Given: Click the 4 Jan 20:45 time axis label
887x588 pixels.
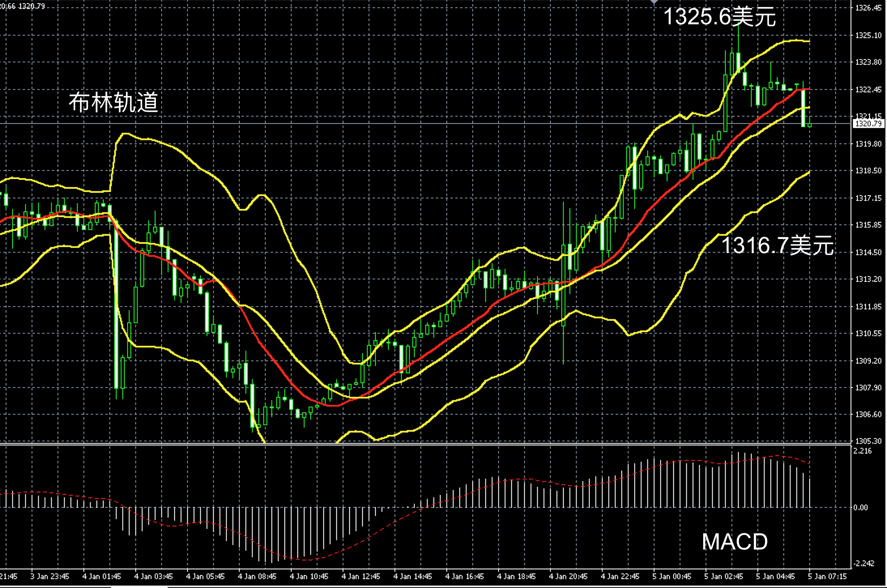Looking at the screenshot, I should [x=568, y=576].
